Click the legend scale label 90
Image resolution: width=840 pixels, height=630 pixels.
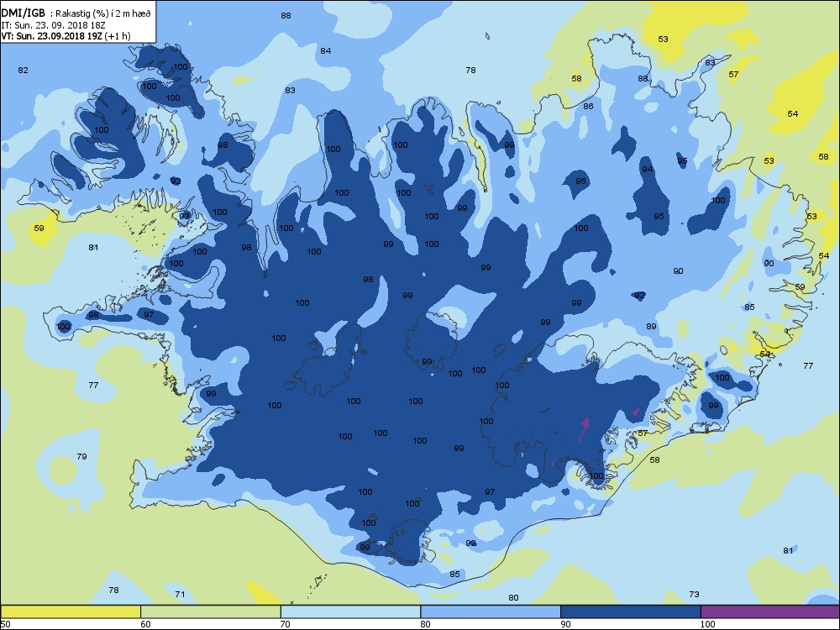[x=565, y=624]
